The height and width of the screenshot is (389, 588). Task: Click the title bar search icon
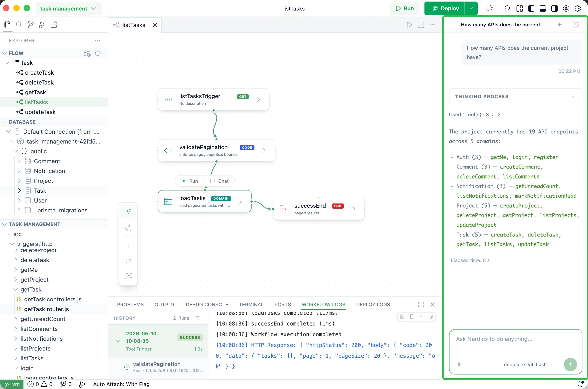(508, 8)
